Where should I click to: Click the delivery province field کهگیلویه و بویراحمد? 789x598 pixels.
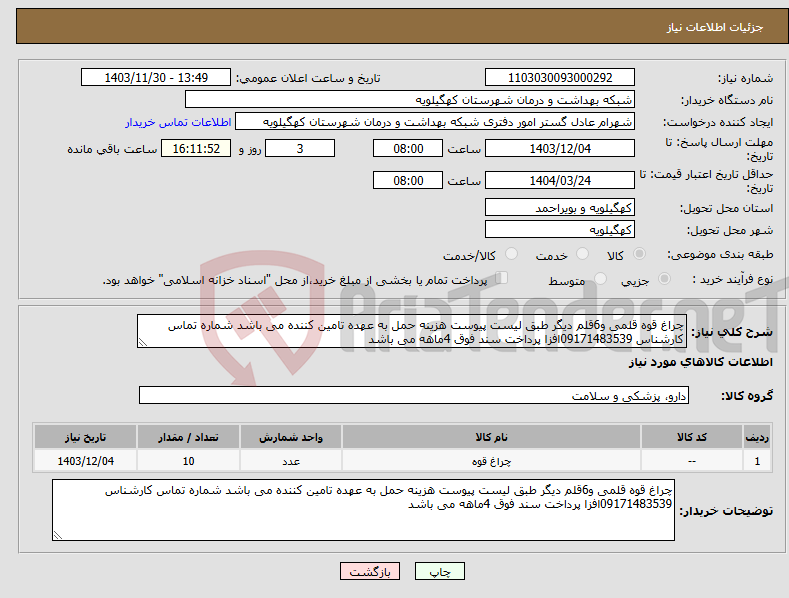[560, 207]
